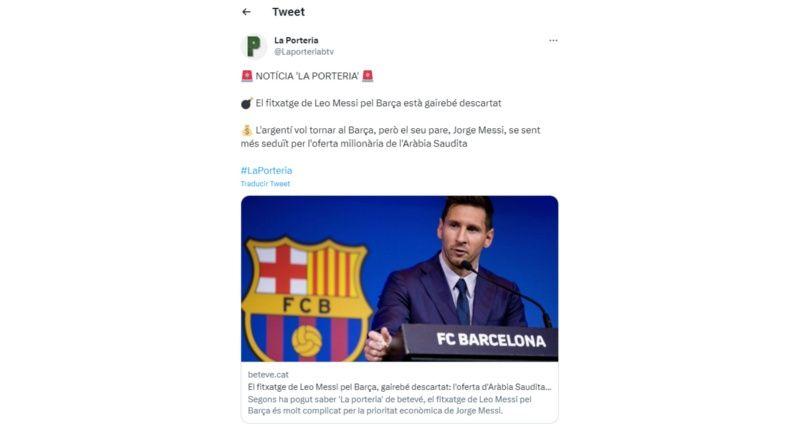The image size is (800, 427).
Task: Click the bomb emoji in the tweet
Action: (x=246, y=103)
